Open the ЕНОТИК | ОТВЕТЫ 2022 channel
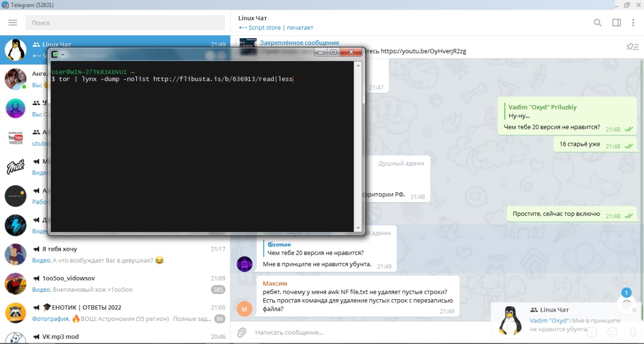This screenshot has height=344, width=644. point(115,312)
